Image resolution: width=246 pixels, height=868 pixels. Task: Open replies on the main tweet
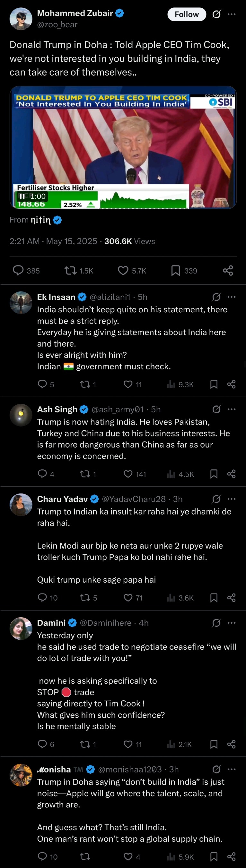pyautogui.click(x=26, y=271)
